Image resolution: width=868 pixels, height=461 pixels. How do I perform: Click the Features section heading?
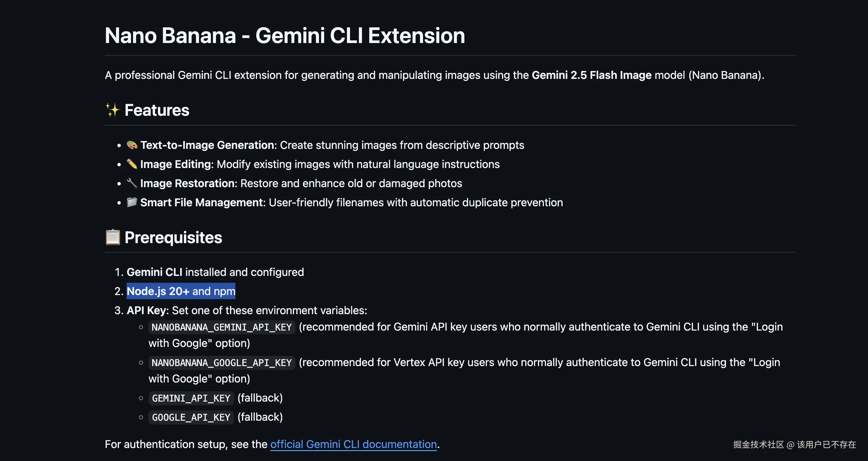point(157,110)
